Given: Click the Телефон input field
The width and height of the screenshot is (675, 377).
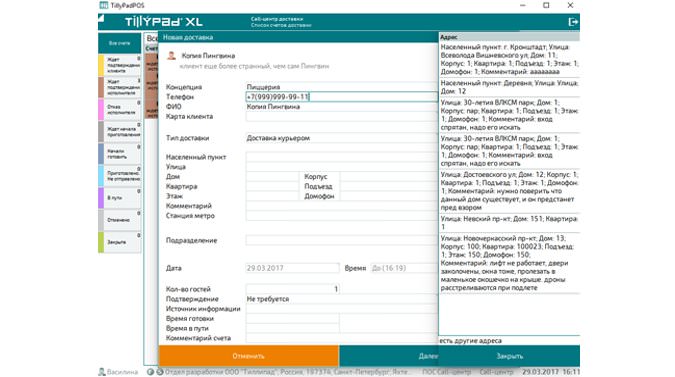Looking at the screenshot, I should 342,97.
